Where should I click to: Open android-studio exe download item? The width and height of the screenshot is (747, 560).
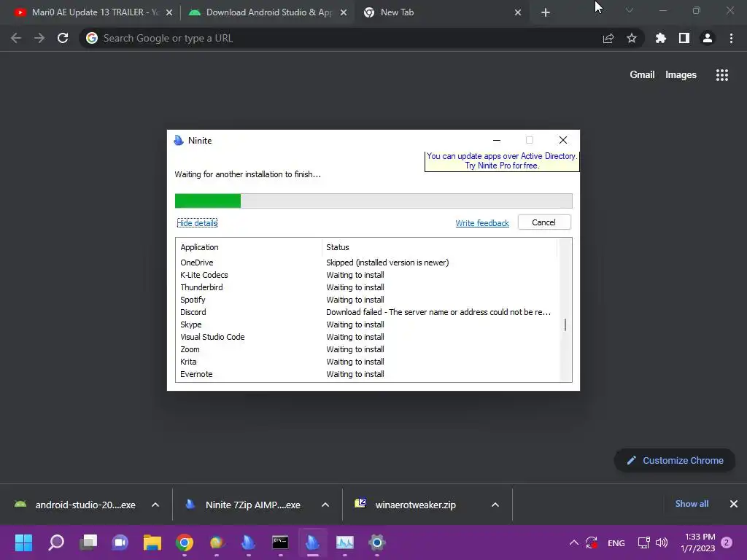(x=75, y=505)
